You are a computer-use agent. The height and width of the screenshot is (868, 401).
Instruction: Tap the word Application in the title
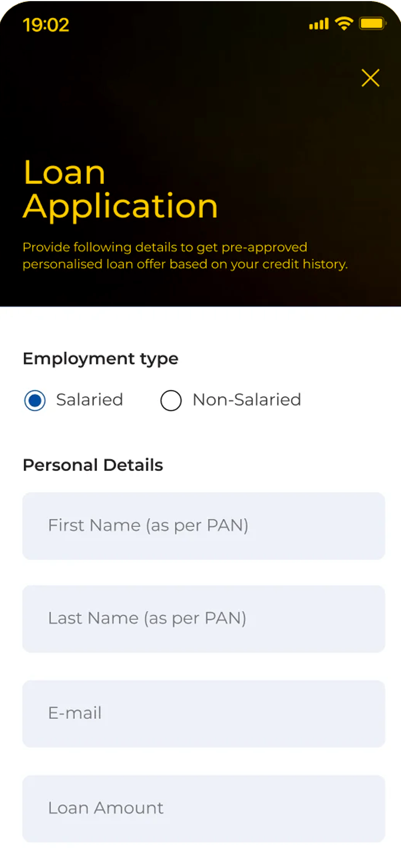120,206
